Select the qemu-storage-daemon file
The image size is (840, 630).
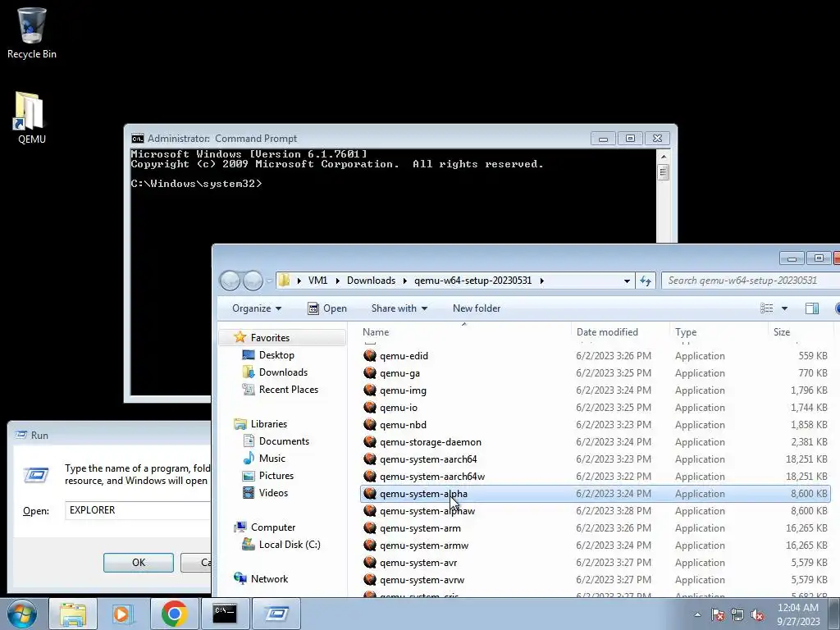pos(596,442)
